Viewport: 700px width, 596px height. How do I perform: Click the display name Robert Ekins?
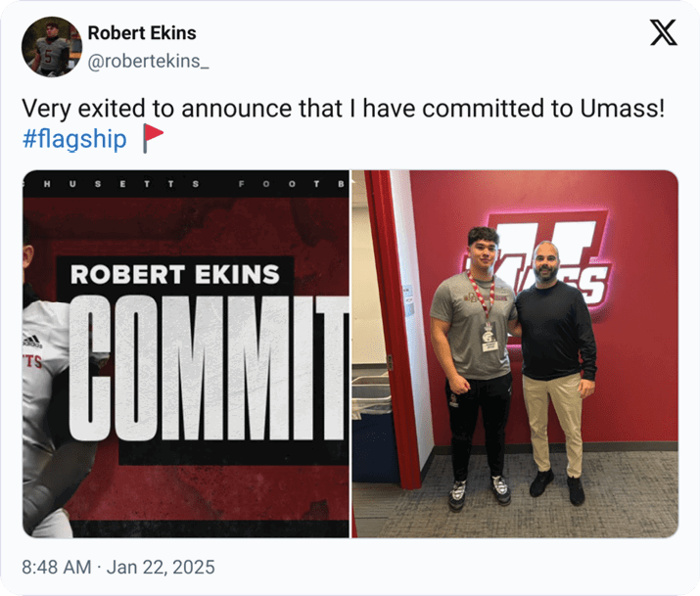142,32
